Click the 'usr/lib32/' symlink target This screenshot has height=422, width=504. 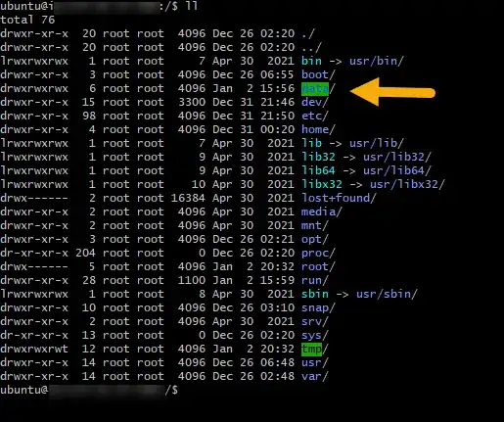click(x=397, y=157)
